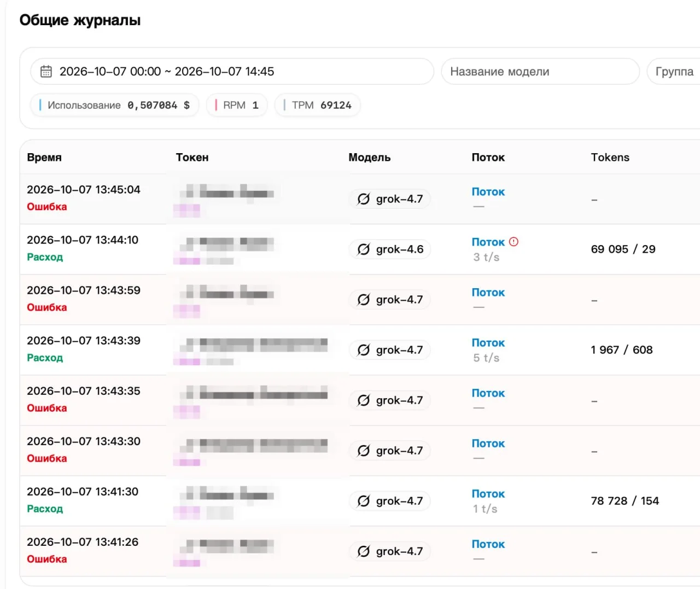This screenshot has height=589, width=700.
Task: Click the 'Общие журналы' page heading
Action: coord(80,21)
